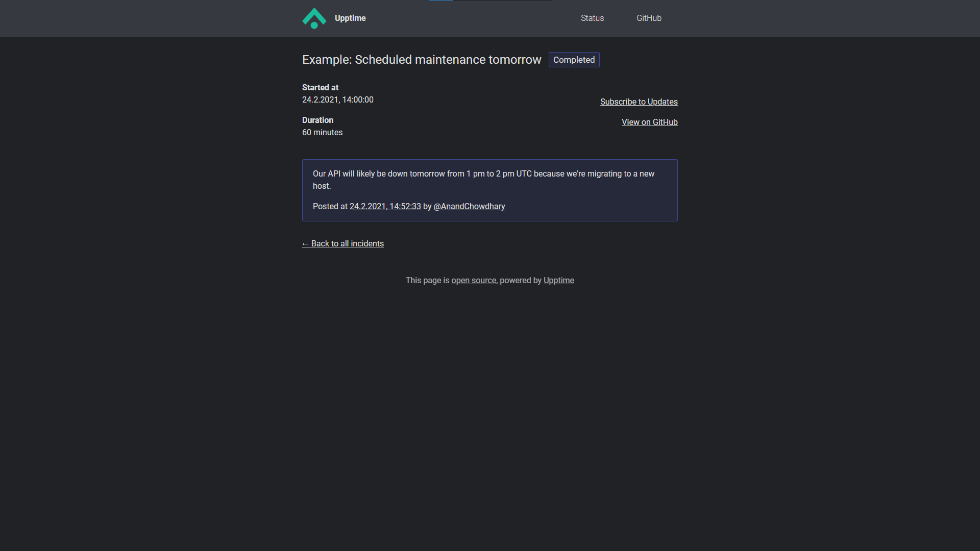
Task: Click the left arrow beside Back to all incidents
Action: (306, 243)
